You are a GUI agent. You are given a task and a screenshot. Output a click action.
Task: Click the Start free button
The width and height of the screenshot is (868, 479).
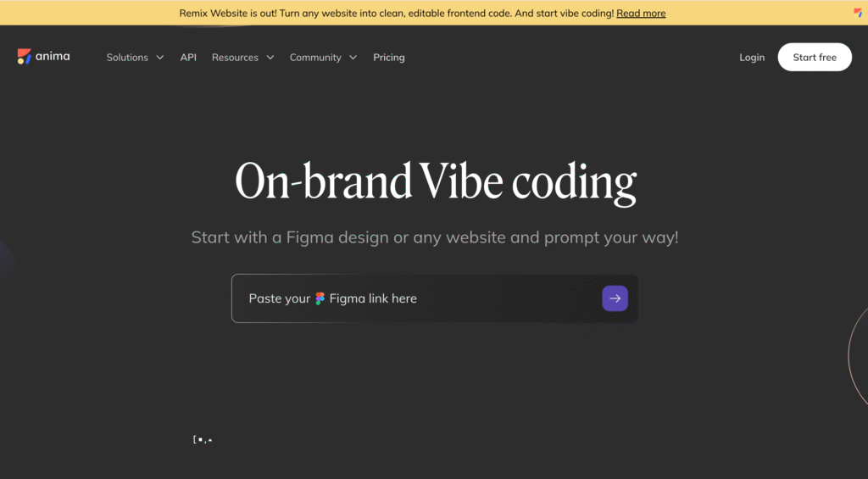pos(815,57)
